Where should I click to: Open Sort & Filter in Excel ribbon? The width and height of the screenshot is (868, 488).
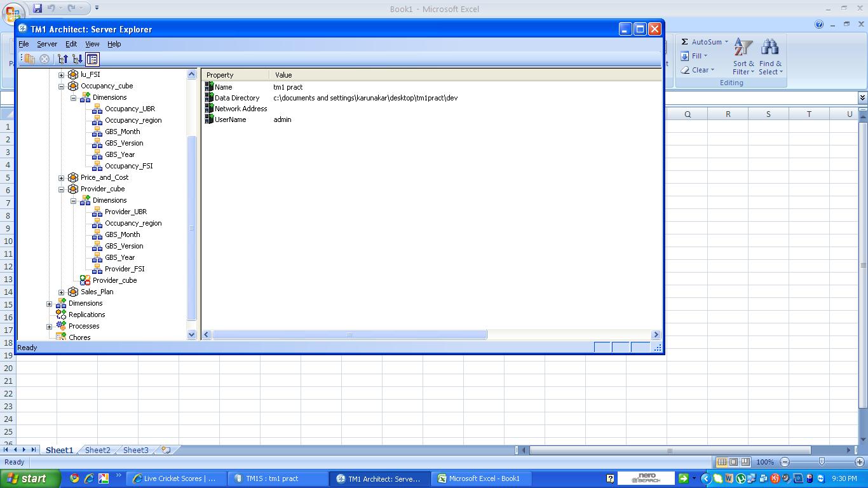(743, 56)
